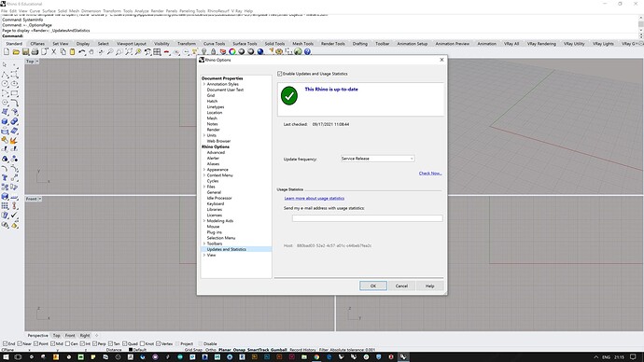Viewport: 644px width, 362px height.
Task: Click the Undo arrow icon
Action: coord(82,51)
